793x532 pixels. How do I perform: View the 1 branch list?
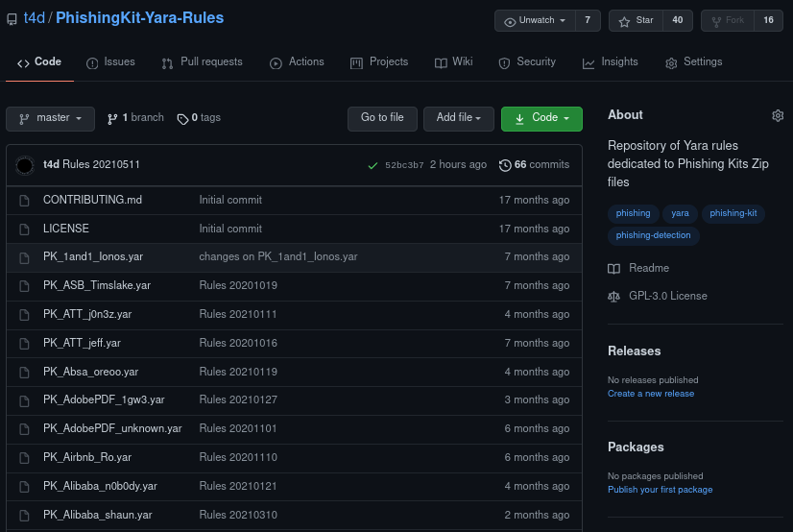pyautogui.click(x=135, y=118)
